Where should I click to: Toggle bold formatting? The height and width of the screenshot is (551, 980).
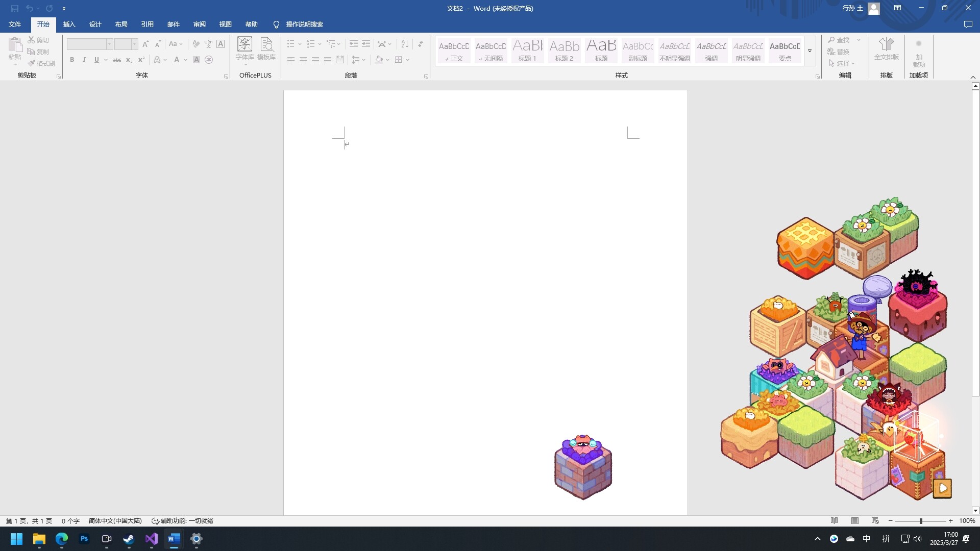pyautogui.click(x=72, y=60)
